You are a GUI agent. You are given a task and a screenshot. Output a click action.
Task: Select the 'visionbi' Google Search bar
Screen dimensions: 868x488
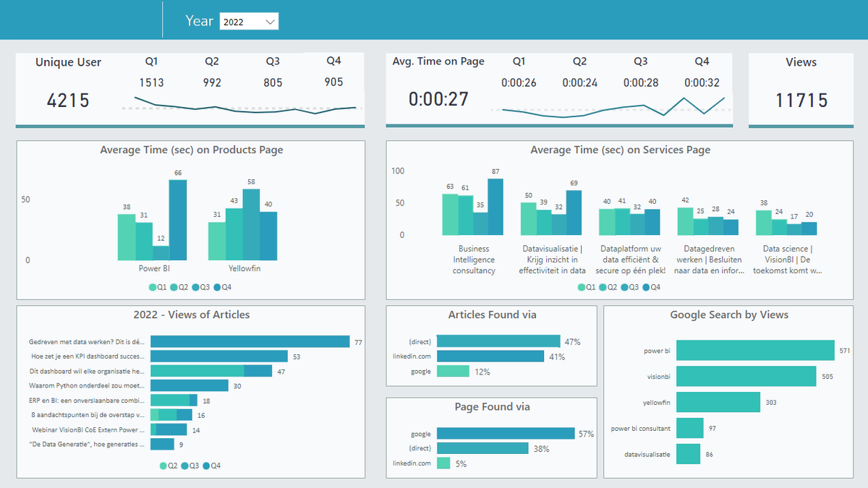(746, 376)
